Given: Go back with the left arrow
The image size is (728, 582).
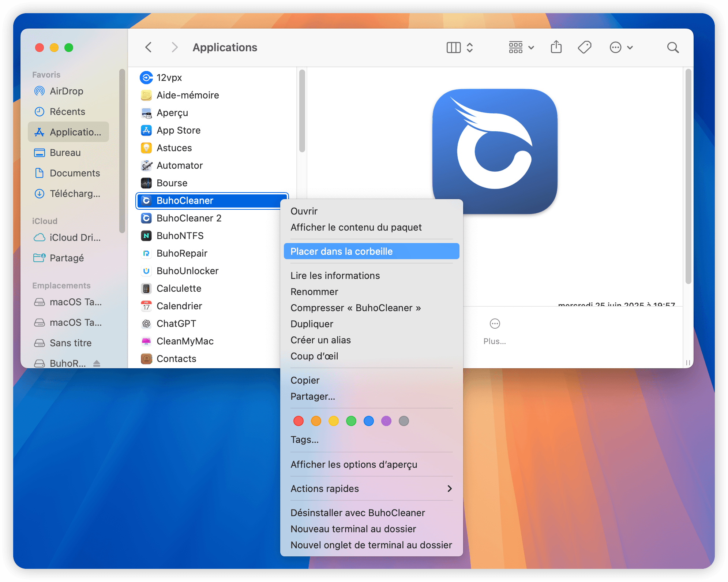Looking at the screenshot, I should click(148, 47).
